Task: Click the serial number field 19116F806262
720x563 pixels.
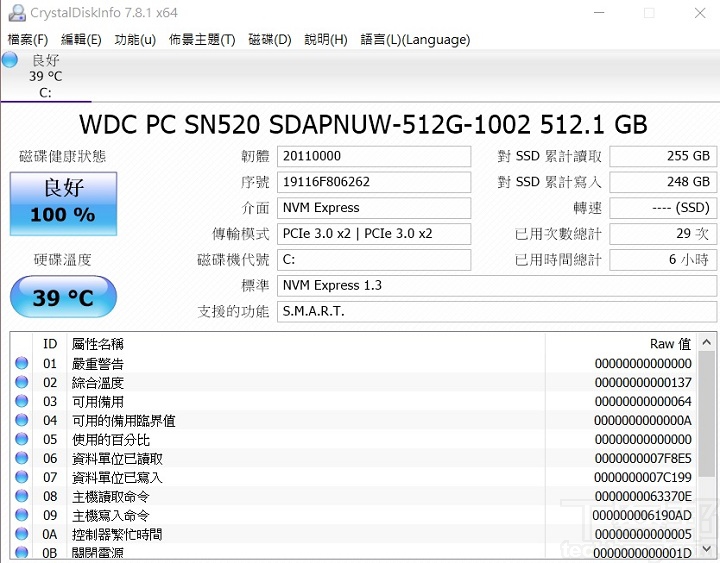Action: [x=374, y=182]
